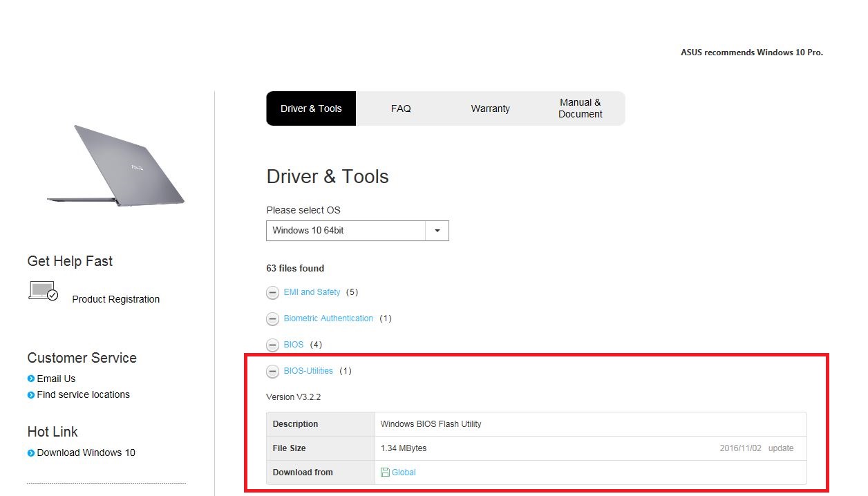The height and width of the screenshot is (496, 868).
Task: Open the Manual & Document tab
Action: click(581, 108)
